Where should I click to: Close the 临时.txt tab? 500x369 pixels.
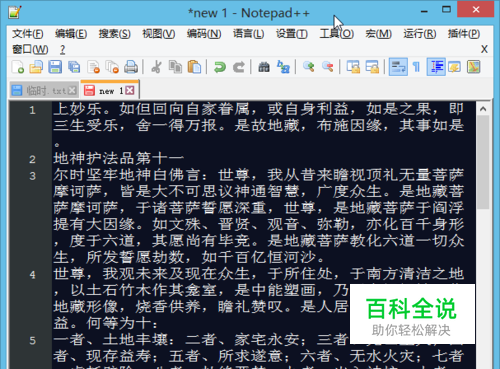tap(72, 90)
